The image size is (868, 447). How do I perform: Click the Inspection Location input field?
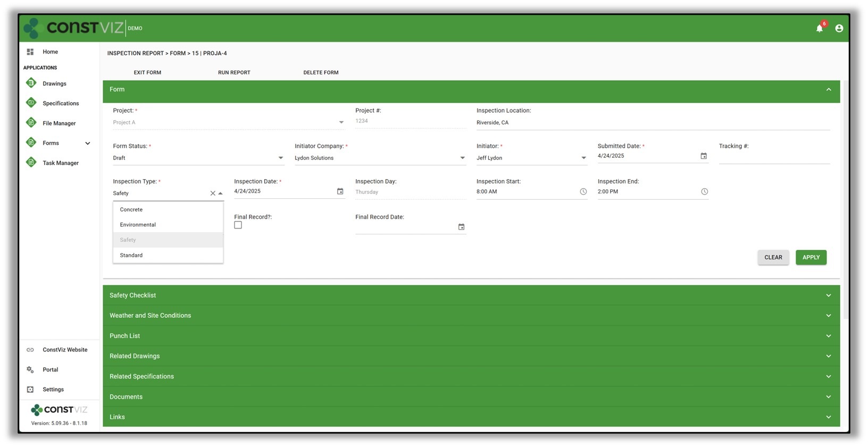point(652,123)
